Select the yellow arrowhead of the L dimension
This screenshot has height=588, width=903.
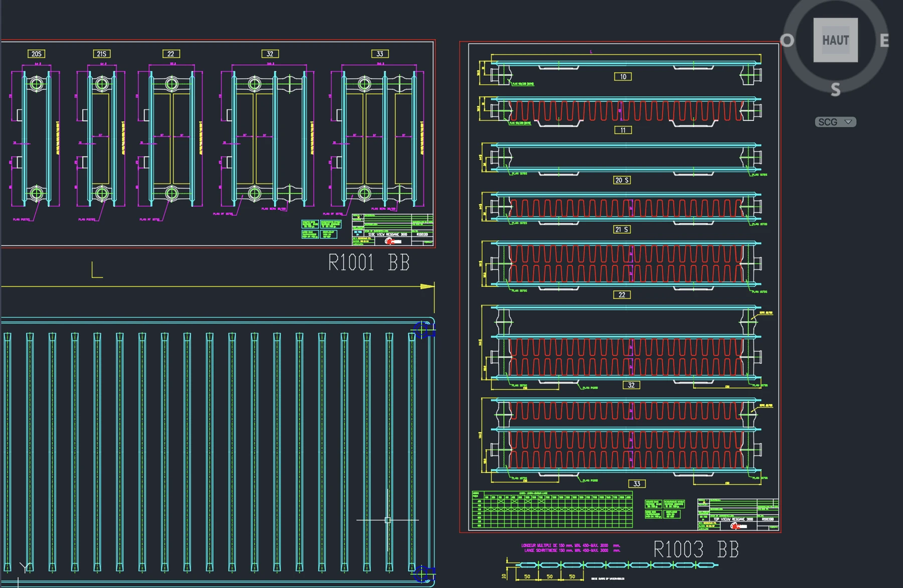click(427, 286)
